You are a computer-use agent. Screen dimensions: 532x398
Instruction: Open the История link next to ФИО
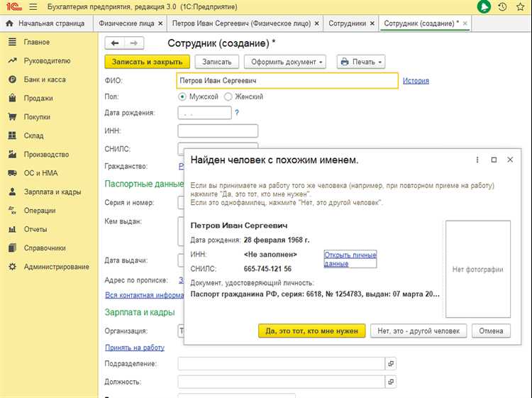pos(416,81)
